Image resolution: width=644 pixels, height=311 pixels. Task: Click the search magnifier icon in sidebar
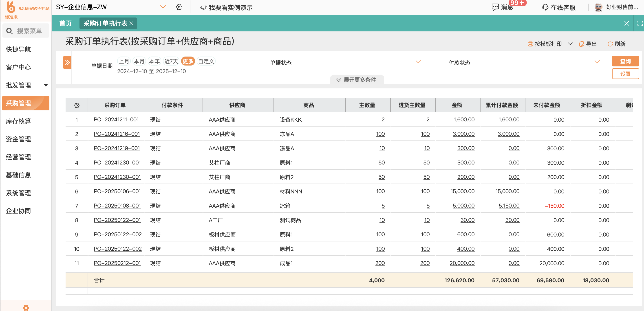click(x=9, y=31)
